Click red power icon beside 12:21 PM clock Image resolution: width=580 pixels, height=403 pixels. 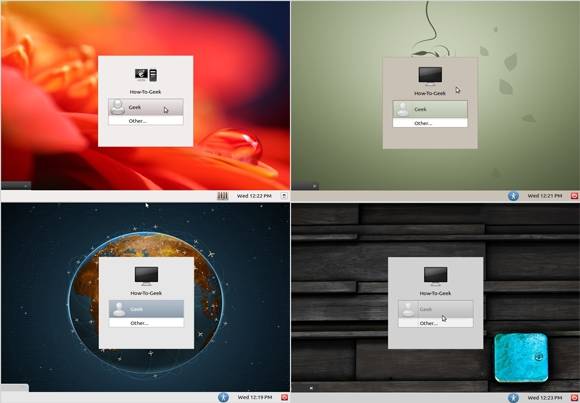574,196
